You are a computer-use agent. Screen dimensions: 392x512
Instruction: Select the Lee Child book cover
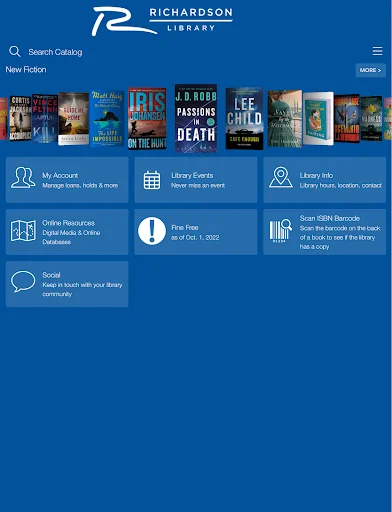(x=244, y=118)
